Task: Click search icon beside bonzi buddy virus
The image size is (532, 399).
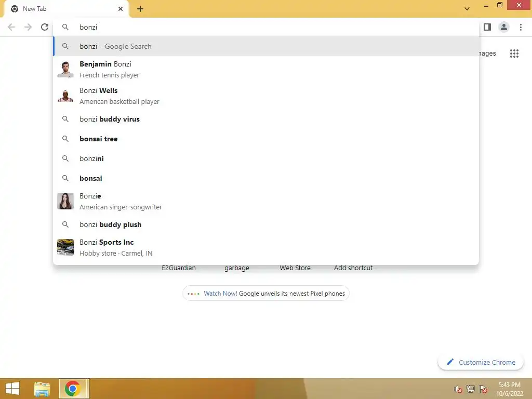Action: 65,119
